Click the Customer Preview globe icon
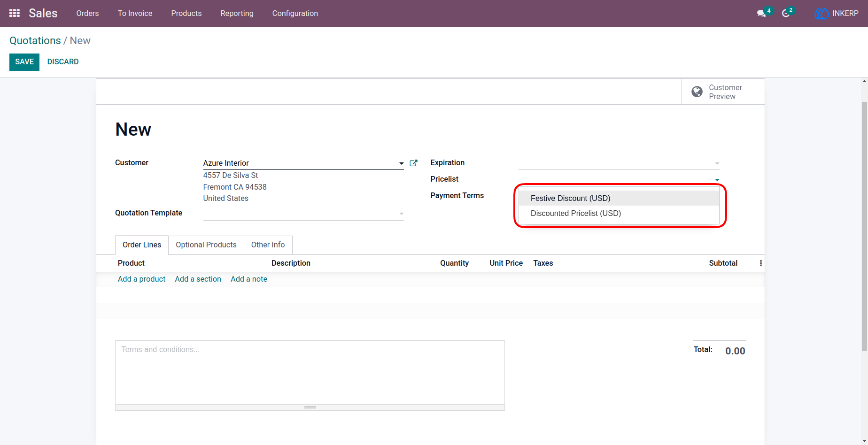The height and width of the screenshot is (445, 868). pyautogui.click(x=697, y=92)
